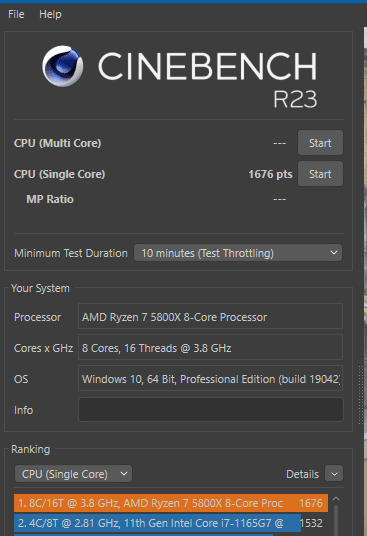Click the ranking list scroll-up arrow
Viewport: 367px width, 536px height.
[336, 499]
